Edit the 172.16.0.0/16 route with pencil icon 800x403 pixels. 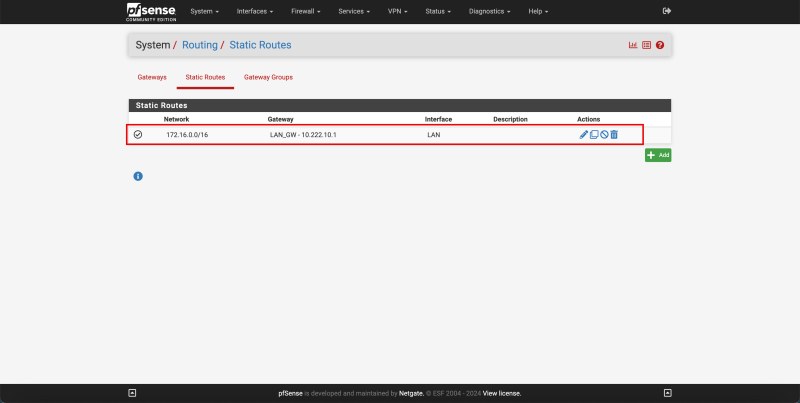(x=584, y=134)
